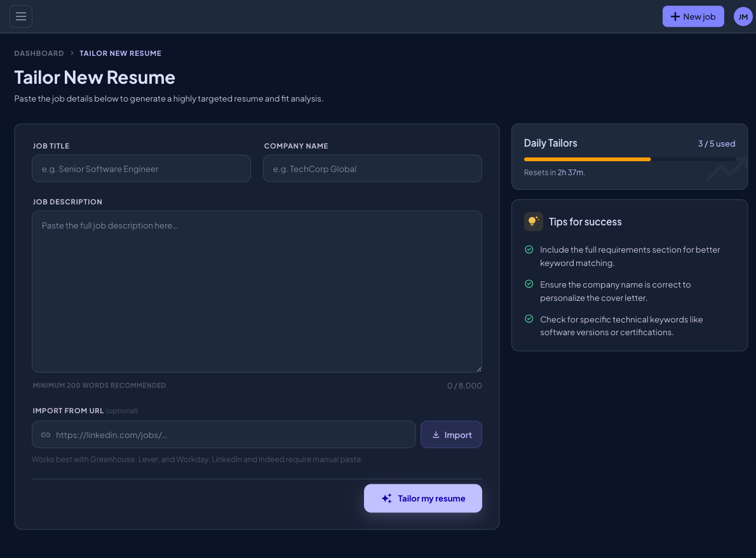
Task: Click the 'Tips for success' heading
Action: (x=585, y=222)
